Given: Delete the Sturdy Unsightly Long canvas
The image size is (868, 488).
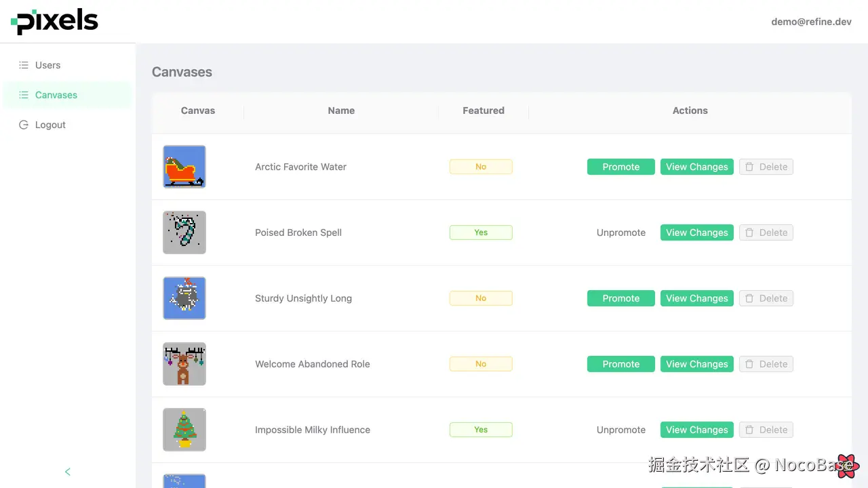Looking at the screenshot, I should 766,298.
